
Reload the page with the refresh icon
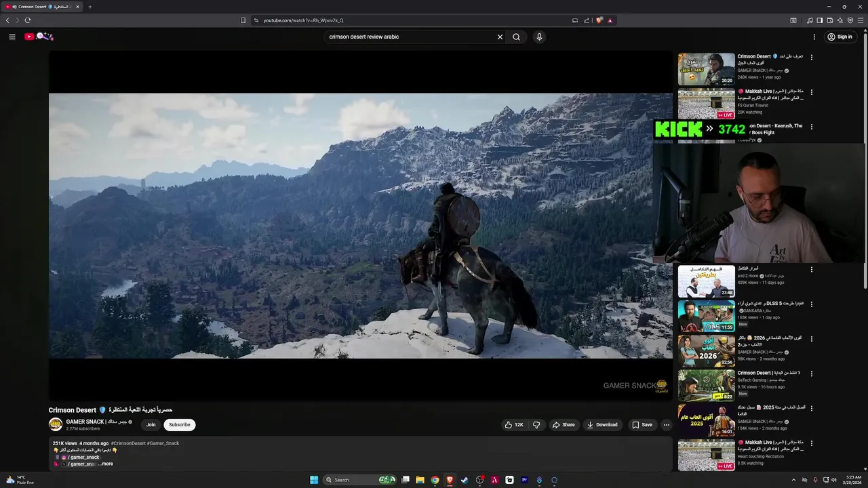(28, 20)
